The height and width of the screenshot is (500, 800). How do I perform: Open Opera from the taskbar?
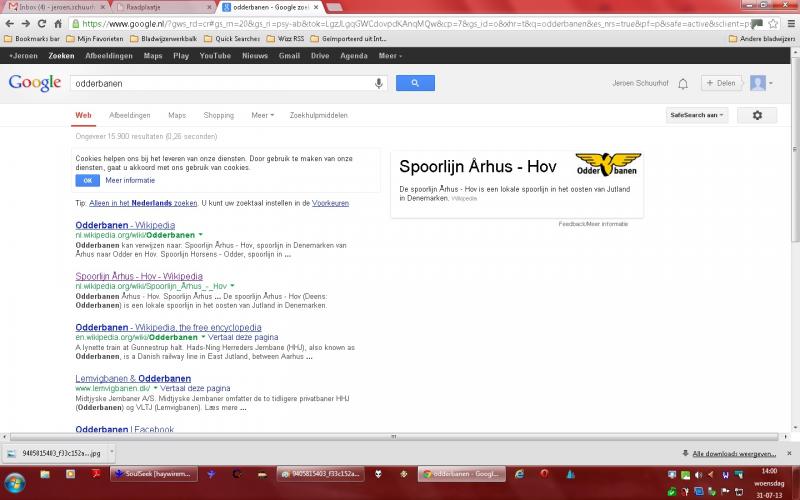tap(544, 474)
